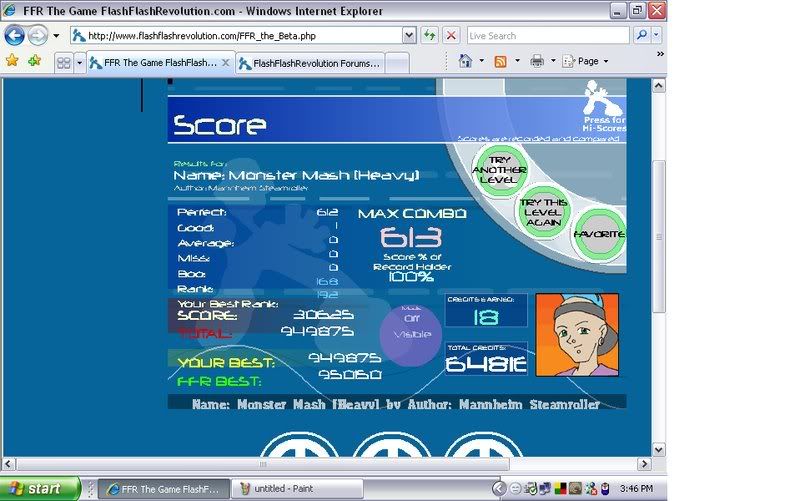Screen dimensions: 800x501
Task: Click the Add to Favorites icon
Action: (x=34, y=61)
